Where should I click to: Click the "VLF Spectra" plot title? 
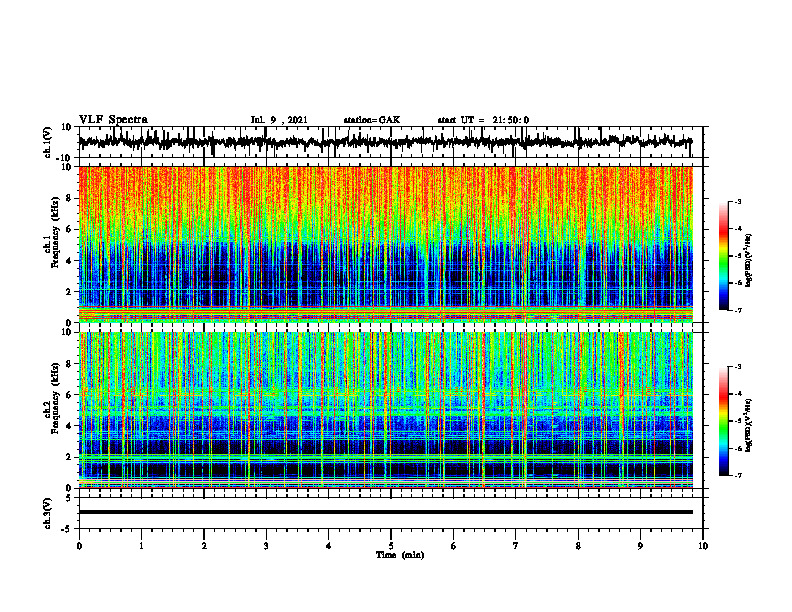[x=113, y=120]
